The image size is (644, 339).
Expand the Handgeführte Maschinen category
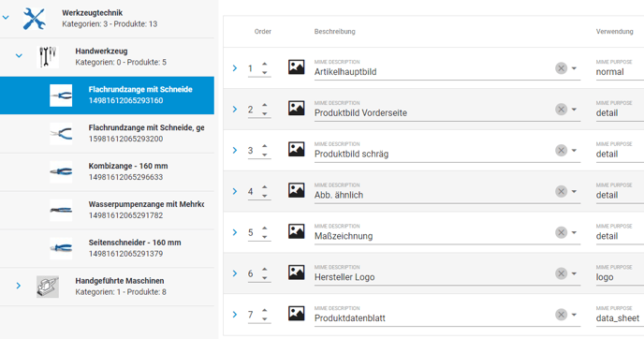19,286
